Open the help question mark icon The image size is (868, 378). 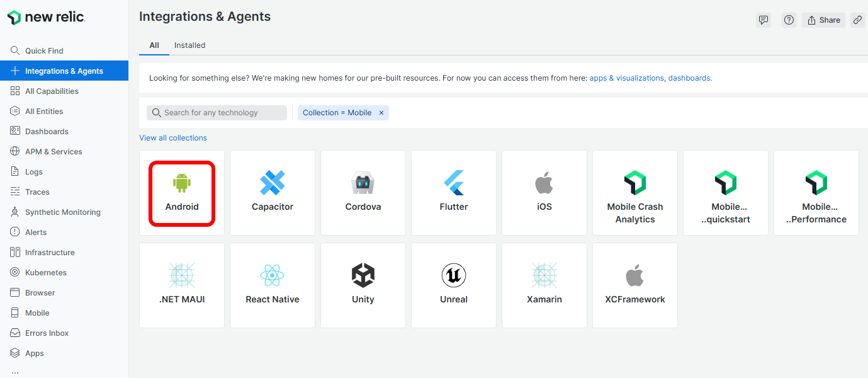789,20
